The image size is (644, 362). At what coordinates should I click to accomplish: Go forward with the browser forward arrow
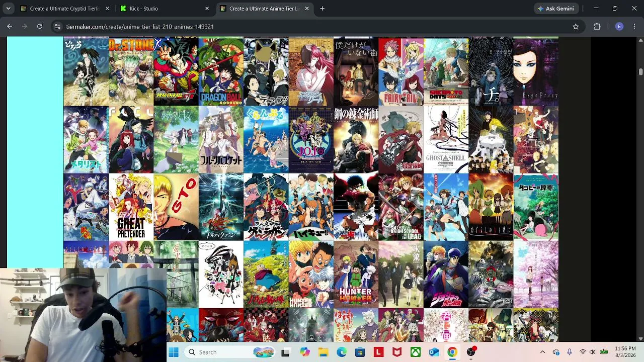tap(25, 27)
